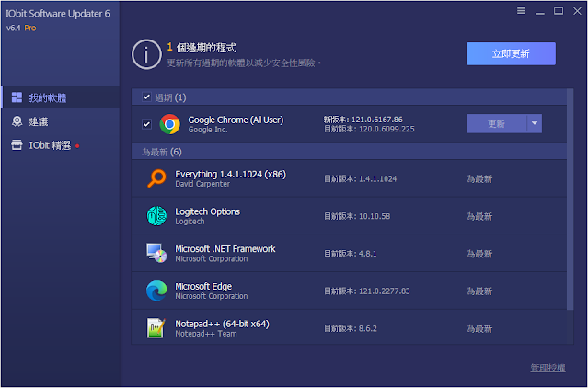Click the Everything magnifier icon
Screen dimensions: 588x388
tap(156, 178)
